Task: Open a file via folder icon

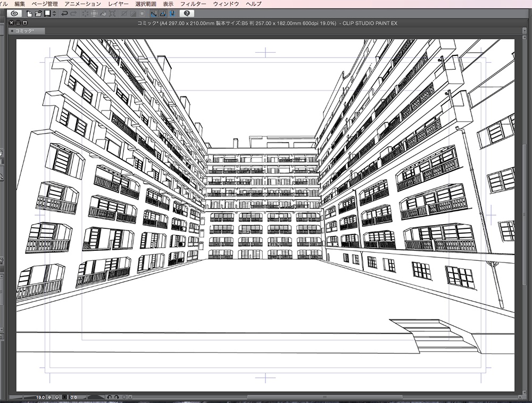Action: [x=38, y=14]
